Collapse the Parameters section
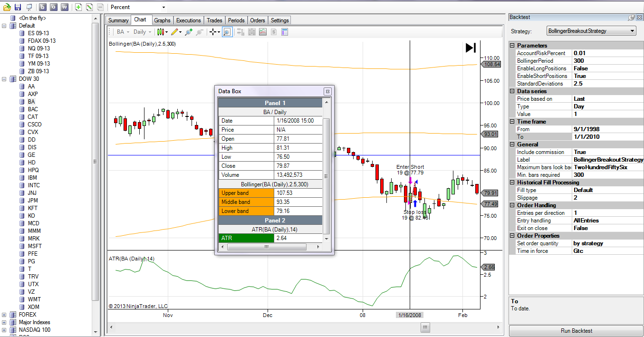644x337 pixels. click(x=513, y=46)
